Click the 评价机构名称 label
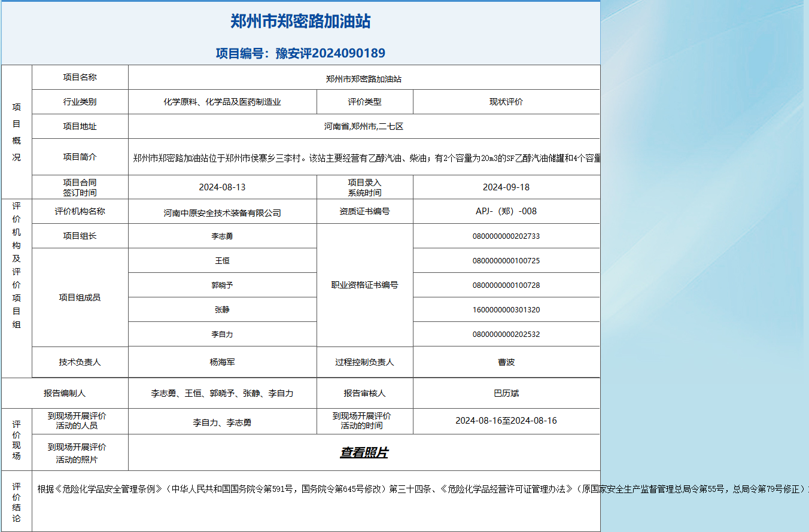Image resolution: width=809 pixels, height=532 pixels. [x=80, y=211]
